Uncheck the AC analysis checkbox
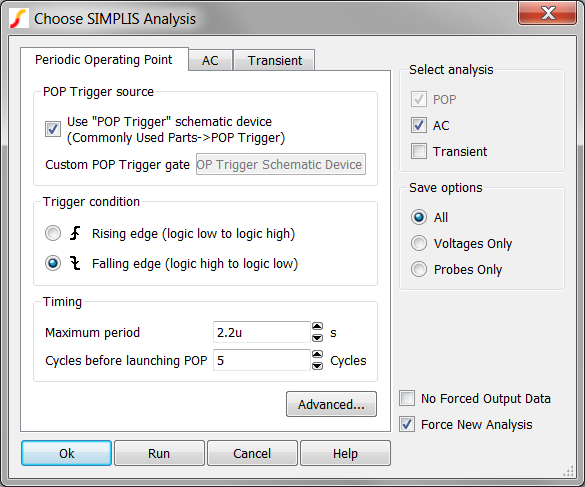 click(x=419, y=125)
